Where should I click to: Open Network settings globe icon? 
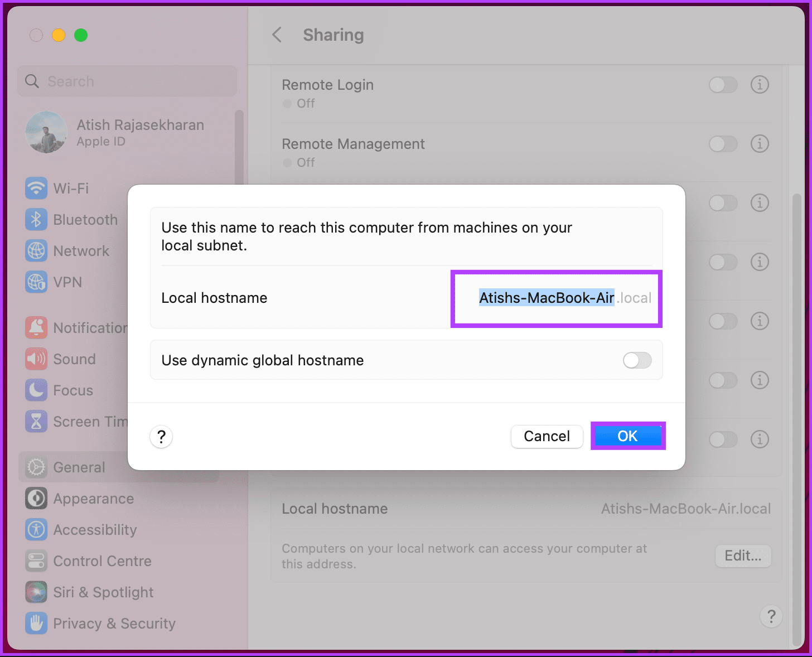tap(36, 251)
